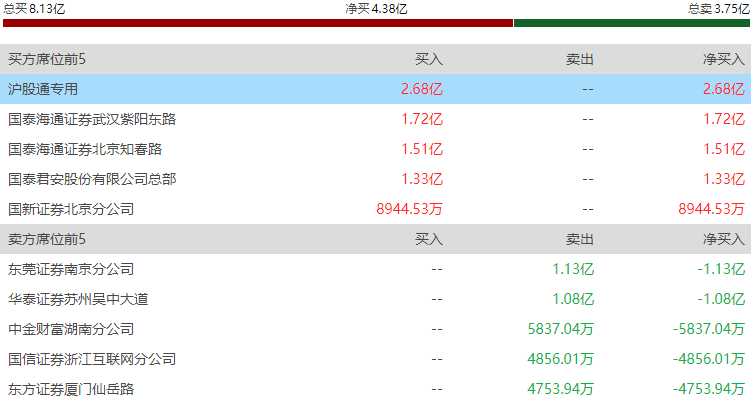Click the red total-buy bar segment
751x397 pixels.
pos(258,23)
